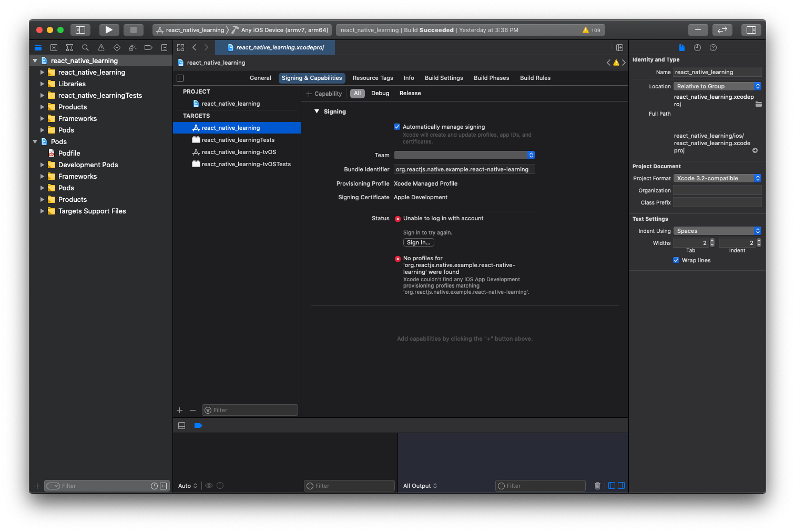Expand the Targets Support Files folder
This screenshot has height=532, width=795.
pos(42,211)
